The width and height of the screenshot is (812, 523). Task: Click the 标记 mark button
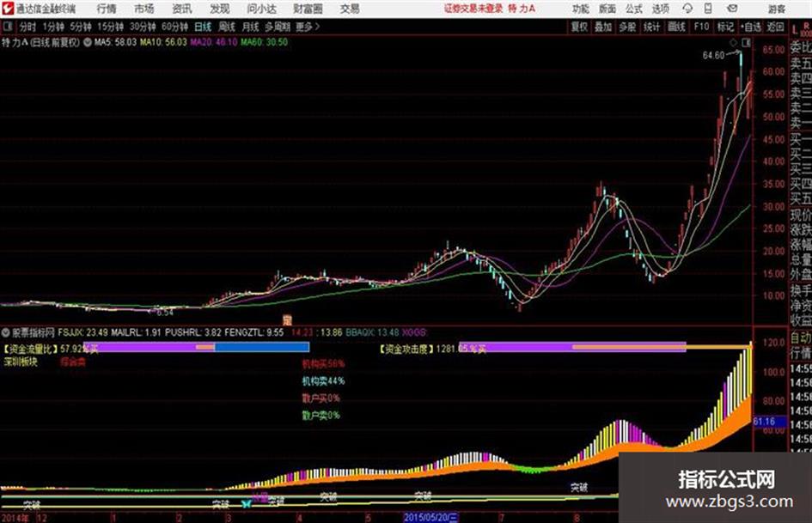pyautogui.click(x=725, y=27)
